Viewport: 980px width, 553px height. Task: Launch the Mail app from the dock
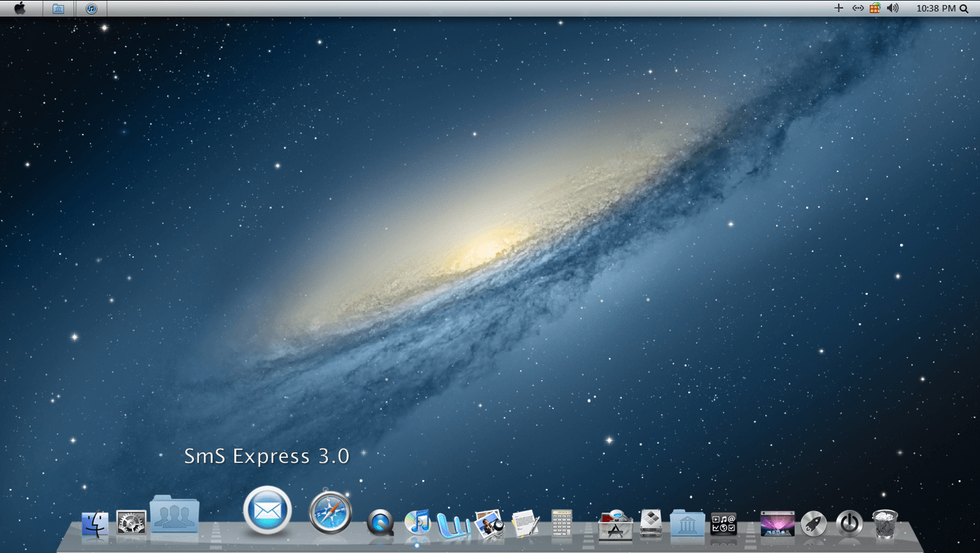[x=267, y=511]
